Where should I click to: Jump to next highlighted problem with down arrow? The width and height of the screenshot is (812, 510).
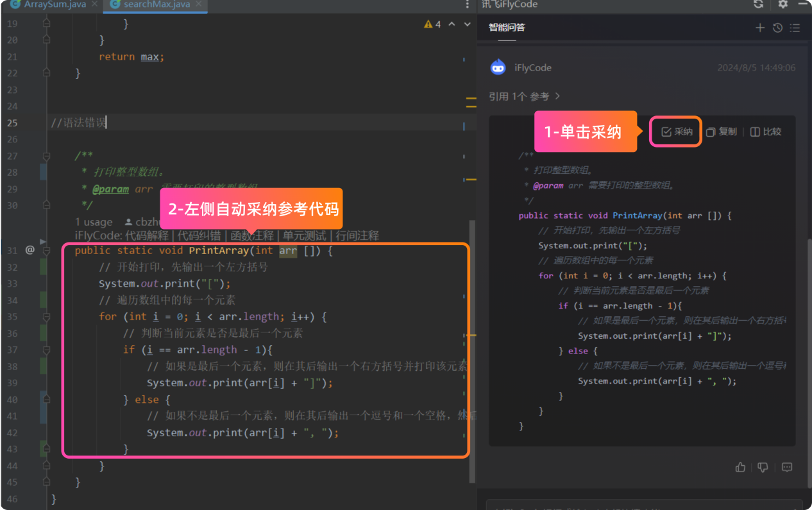pos(466,24)
